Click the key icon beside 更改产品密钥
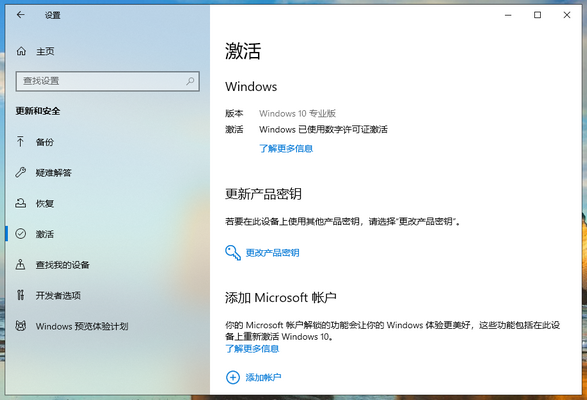This screenshot has height=400, width=587. [233, 252]
